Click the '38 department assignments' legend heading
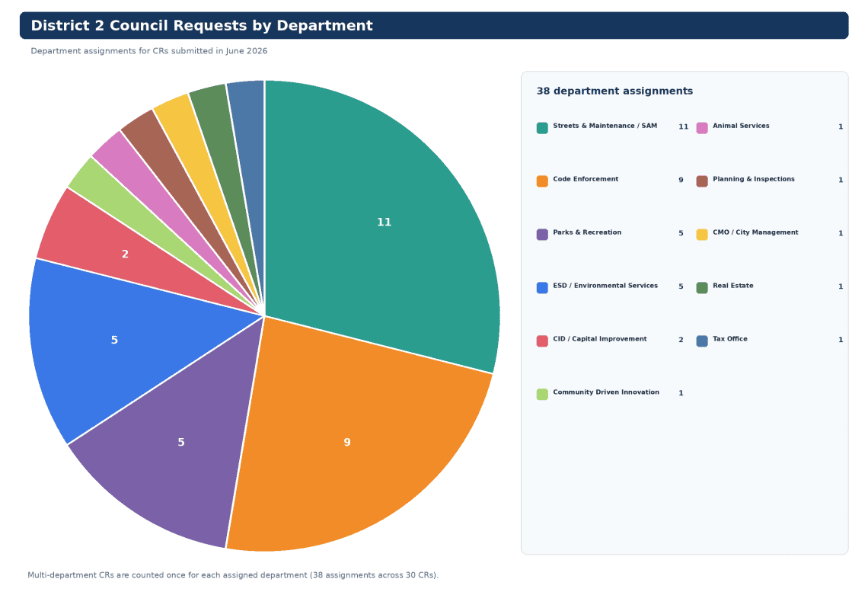Image resolution: width=868 pixels, height=592 pixels. (614, 91)
